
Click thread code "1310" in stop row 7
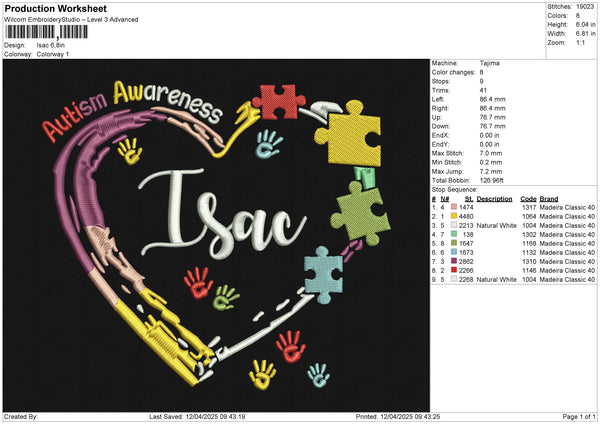[x=529, y=261]
